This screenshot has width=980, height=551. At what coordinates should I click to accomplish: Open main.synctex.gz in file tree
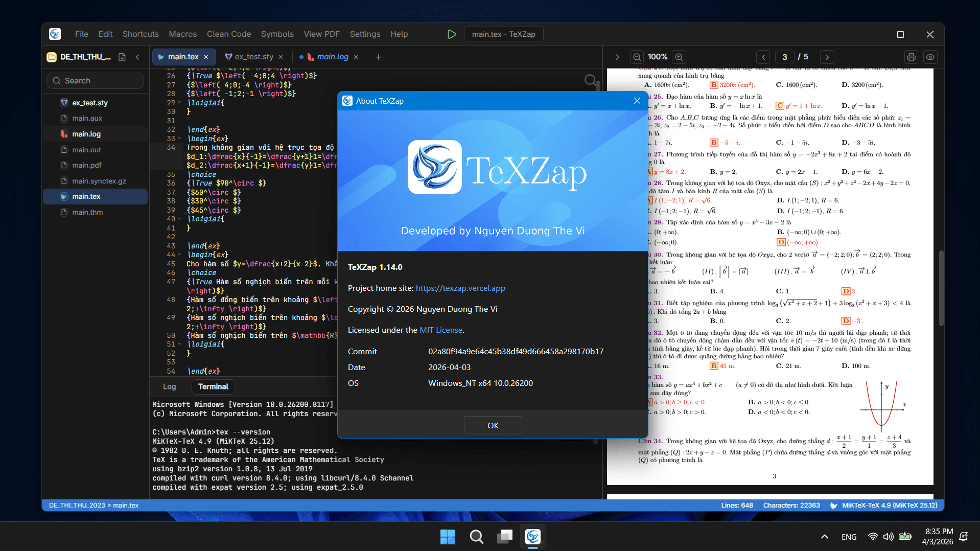[x=96, y=181]
